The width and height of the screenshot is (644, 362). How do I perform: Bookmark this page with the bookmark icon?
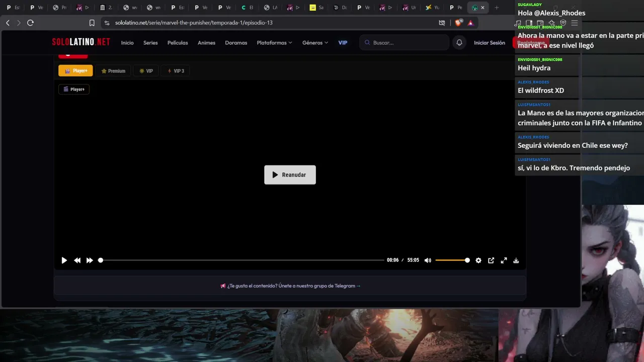click(92, 23)
